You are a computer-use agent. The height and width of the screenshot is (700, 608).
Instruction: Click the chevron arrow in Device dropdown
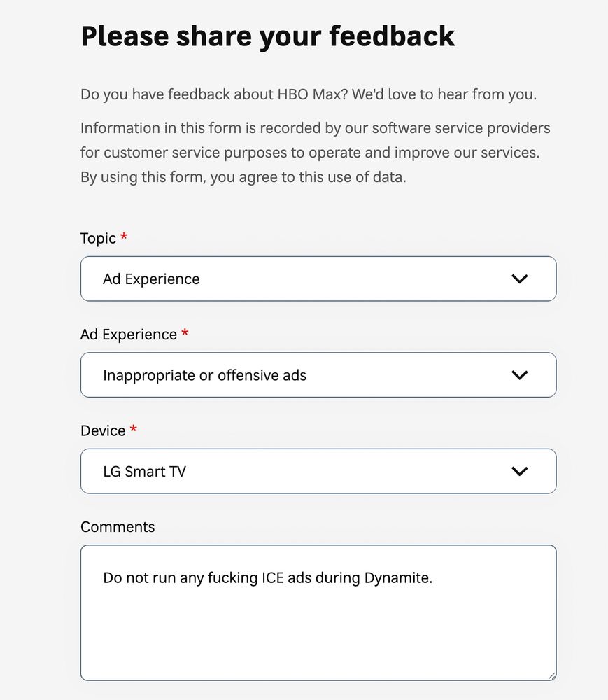519,471
